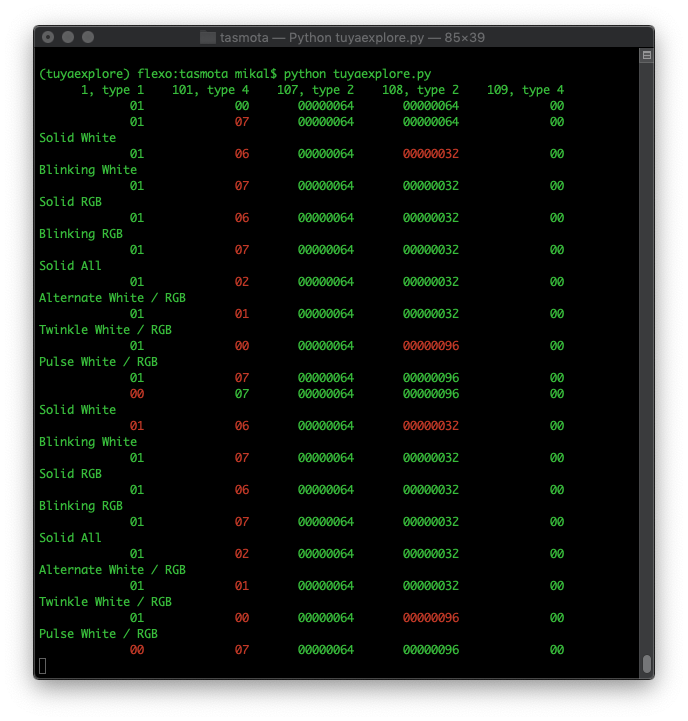Click the folder proxy icon in the title bar

pyautogui.click(x=208, y=38)
